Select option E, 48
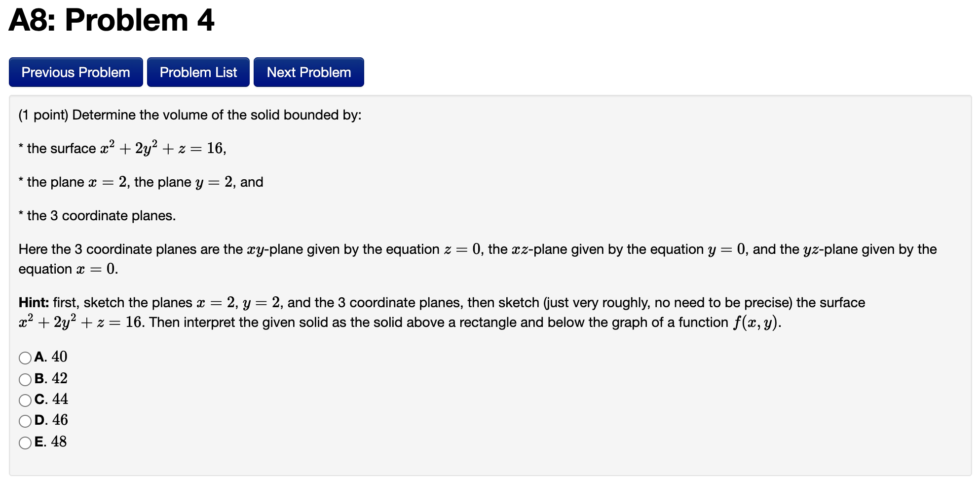This screenshot has width=980, height=483. [x=25, y=443]
